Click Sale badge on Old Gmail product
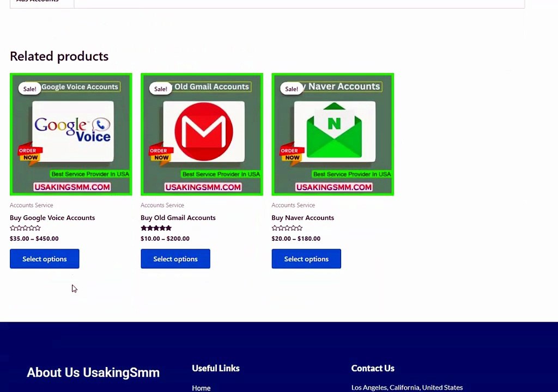The image size is (558, 392). tap(161, 89)
